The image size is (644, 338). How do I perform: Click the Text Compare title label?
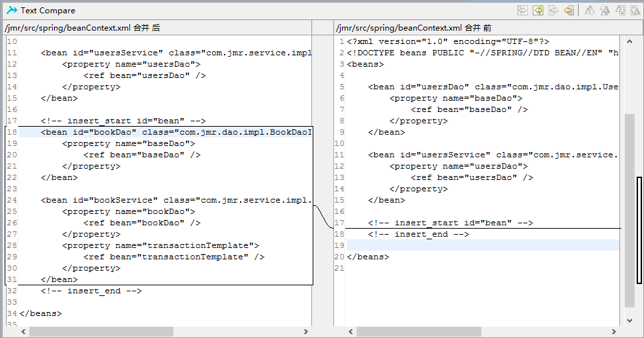coord(48,11)
